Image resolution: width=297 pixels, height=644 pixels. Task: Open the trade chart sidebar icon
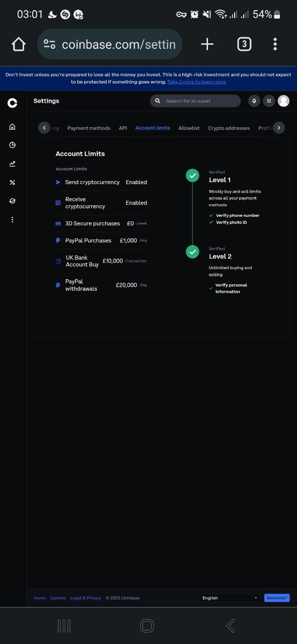12,164
